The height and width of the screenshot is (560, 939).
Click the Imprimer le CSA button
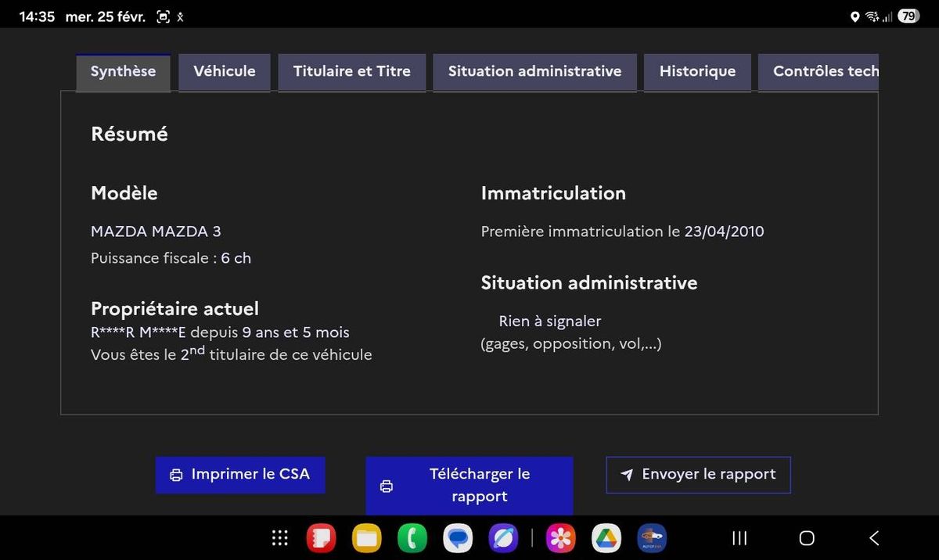pyautogui.click(x=240, y=475)
